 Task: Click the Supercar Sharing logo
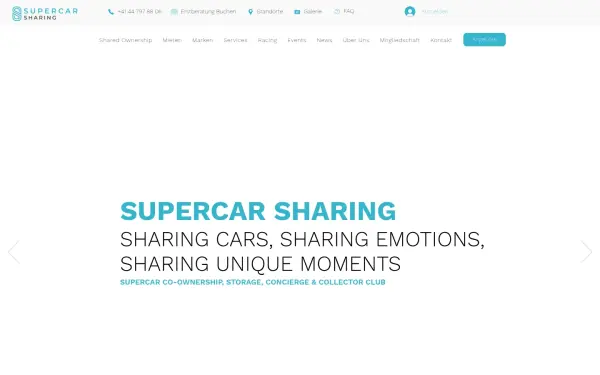point(45,13)
